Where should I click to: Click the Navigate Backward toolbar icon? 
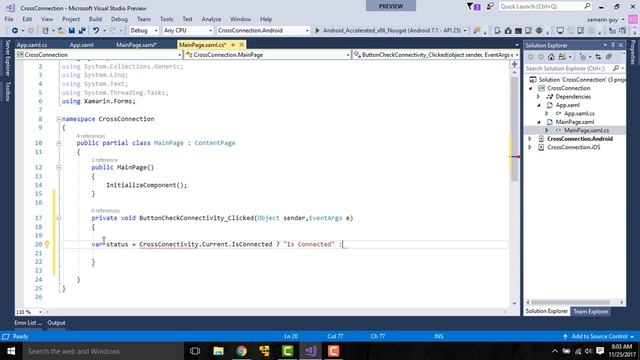tap(15, 31)
